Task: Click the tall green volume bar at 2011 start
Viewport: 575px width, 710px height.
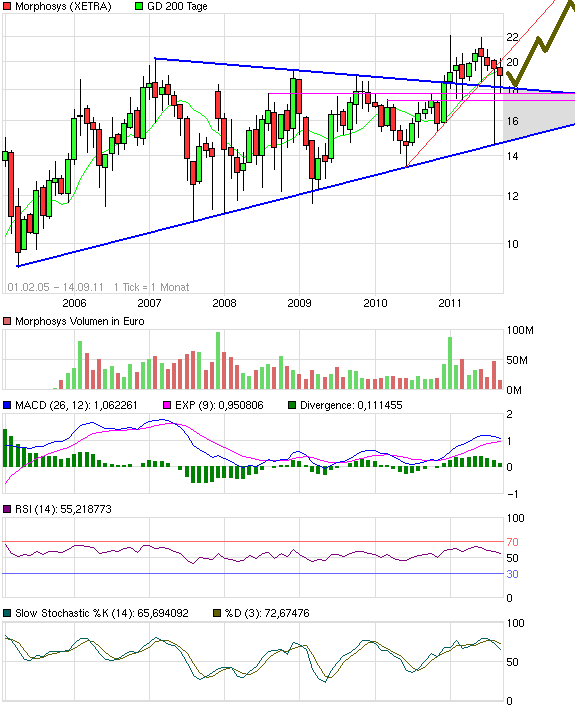Action: 450,363
